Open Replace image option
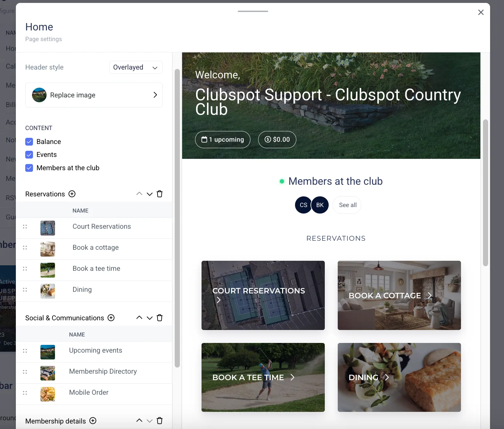The height and width of the screenshot is (429, 504). (x=94, y=95)
